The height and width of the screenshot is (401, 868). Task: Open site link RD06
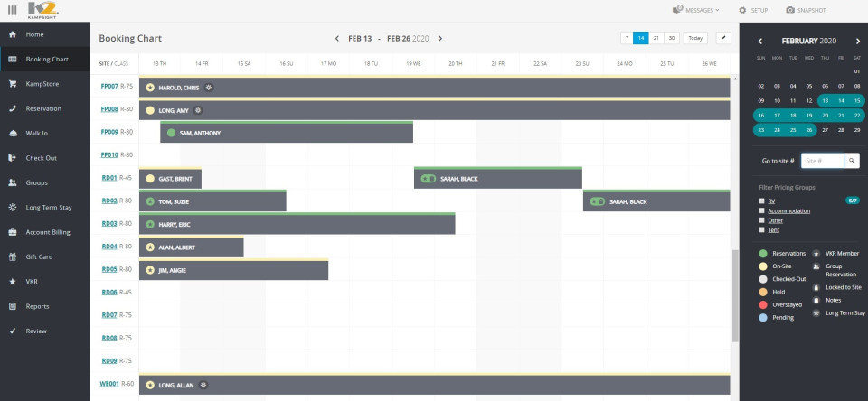pyautogui.click(x=109, y=292)
